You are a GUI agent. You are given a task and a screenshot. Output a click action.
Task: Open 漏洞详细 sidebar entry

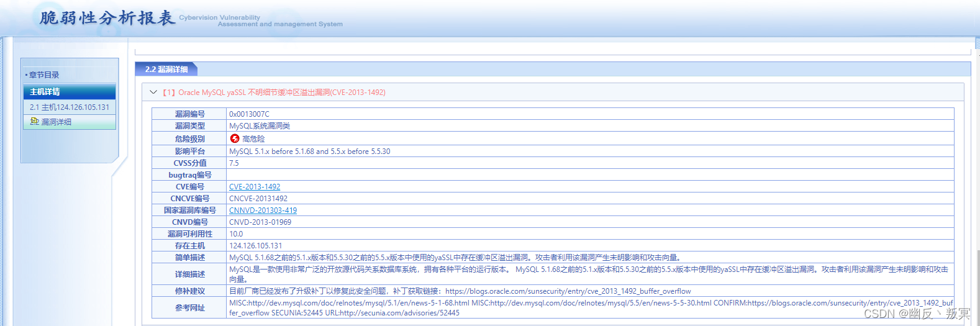point(70,122)
